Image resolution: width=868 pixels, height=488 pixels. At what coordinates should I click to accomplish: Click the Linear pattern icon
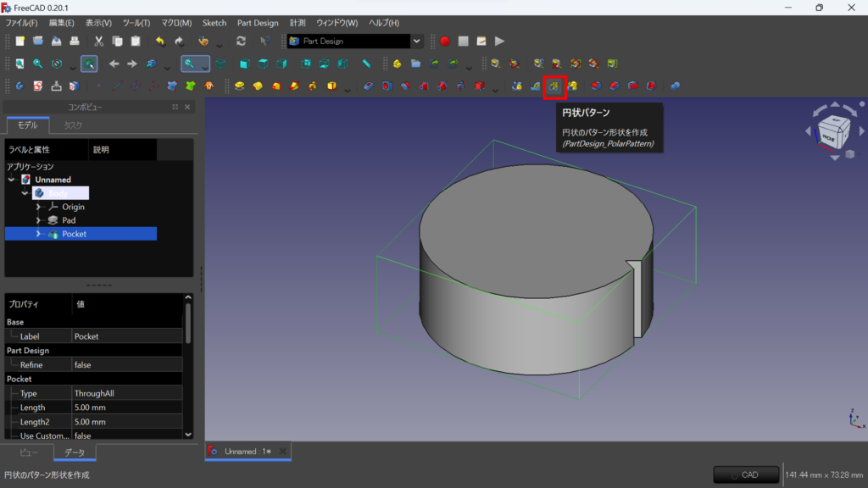pyautogui.click(x=536, y=86)
